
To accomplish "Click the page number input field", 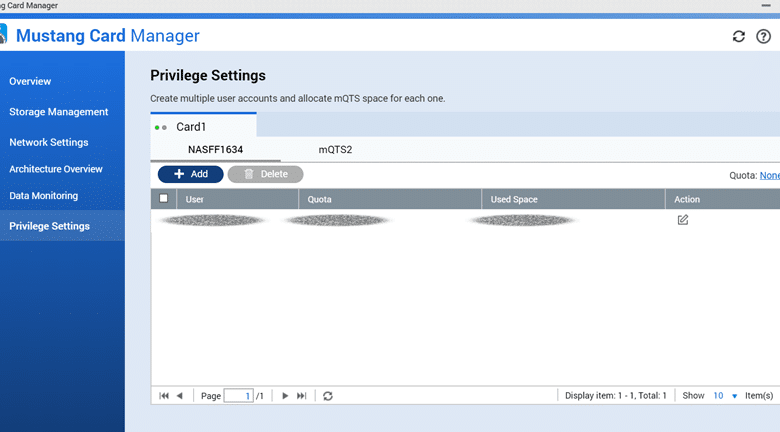I will [239, 396].
